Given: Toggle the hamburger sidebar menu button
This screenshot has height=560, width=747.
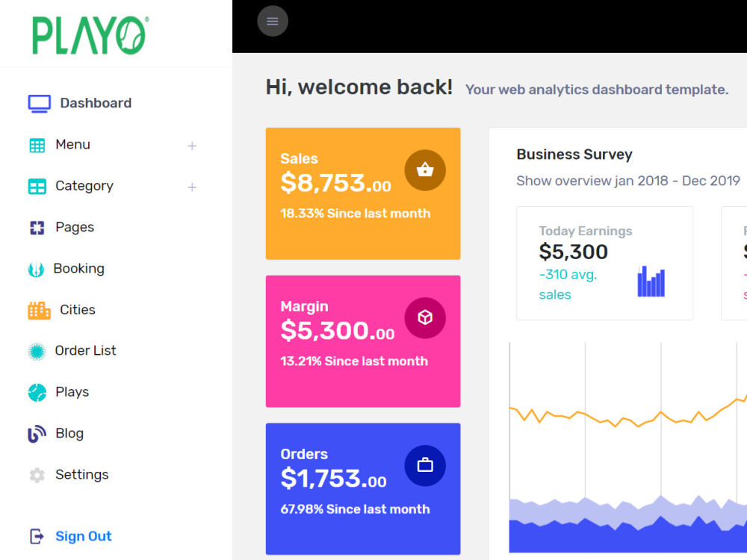Looking at the screenshot, I should pyautogui.click(x=273, y=21).
